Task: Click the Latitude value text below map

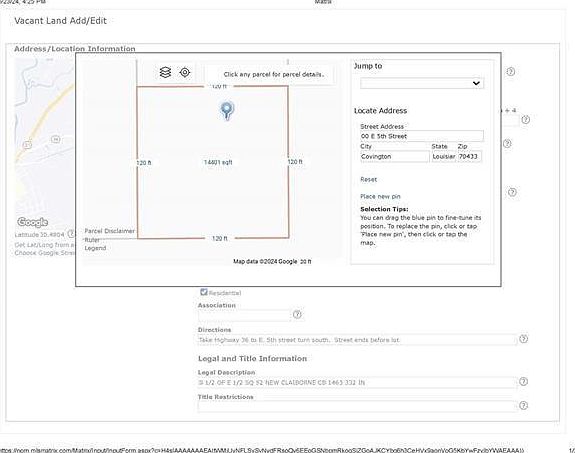Action: 40,234
